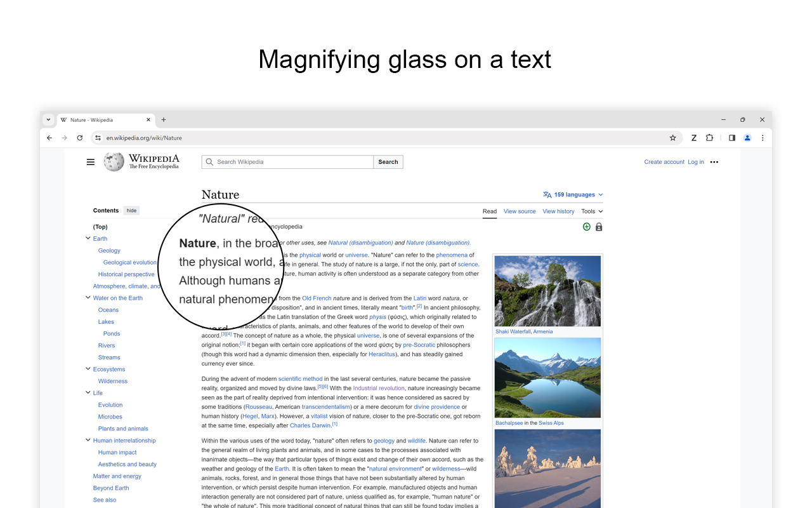Click the page protection padlock icon
Image resolution: width=812 pixels, height=508 pixels.
click(x=599, y=226)
